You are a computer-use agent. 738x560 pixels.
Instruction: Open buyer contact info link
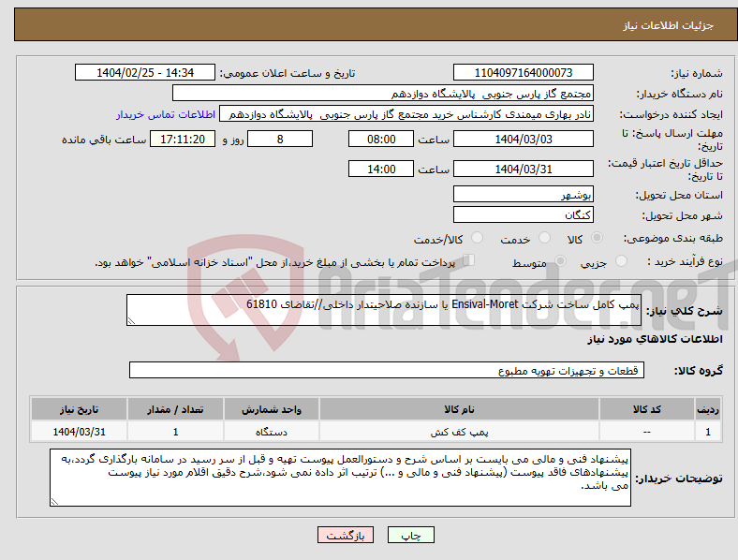[x=166, y=114]
